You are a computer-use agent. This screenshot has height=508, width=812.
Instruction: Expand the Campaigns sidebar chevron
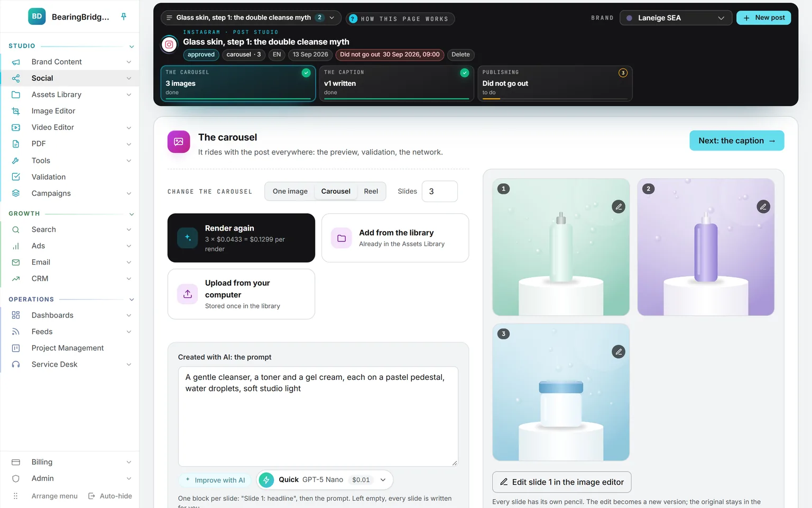(129, 194)
